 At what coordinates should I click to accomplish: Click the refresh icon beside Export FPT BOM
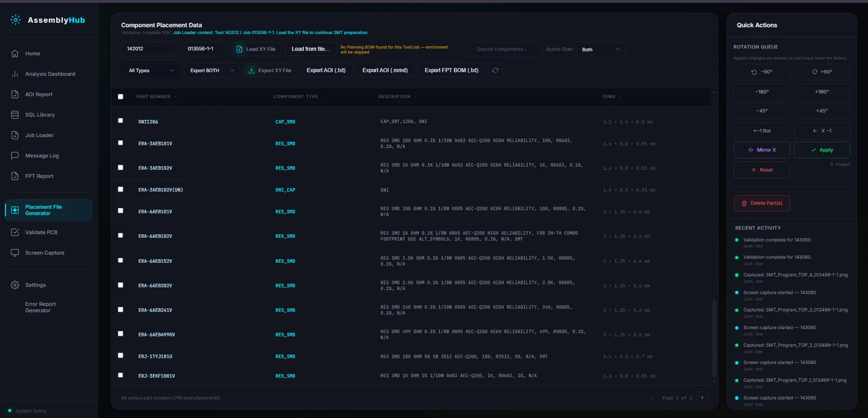coord(495,70)
